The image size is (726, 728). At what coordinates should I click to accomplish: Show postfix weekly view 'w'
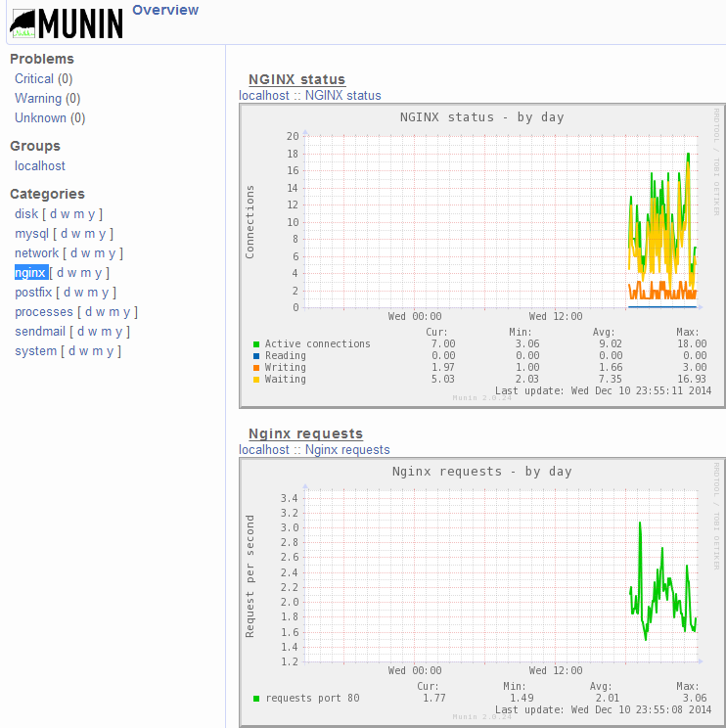pyautogui.click(x=79, y=292)
